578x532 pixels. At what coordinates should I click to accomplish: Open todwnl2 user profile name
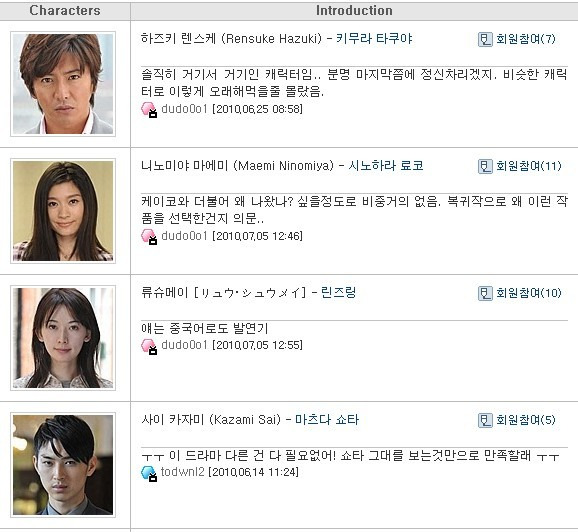pos(182,472)
